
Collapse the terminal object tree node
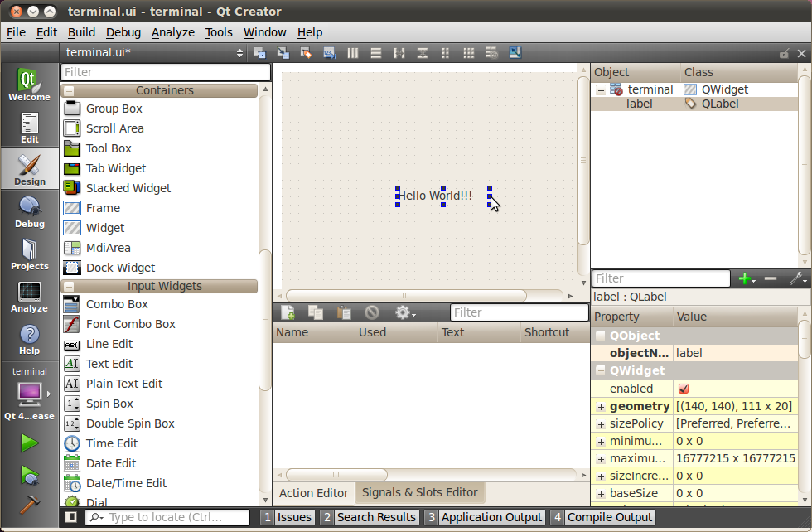point(601,90)
